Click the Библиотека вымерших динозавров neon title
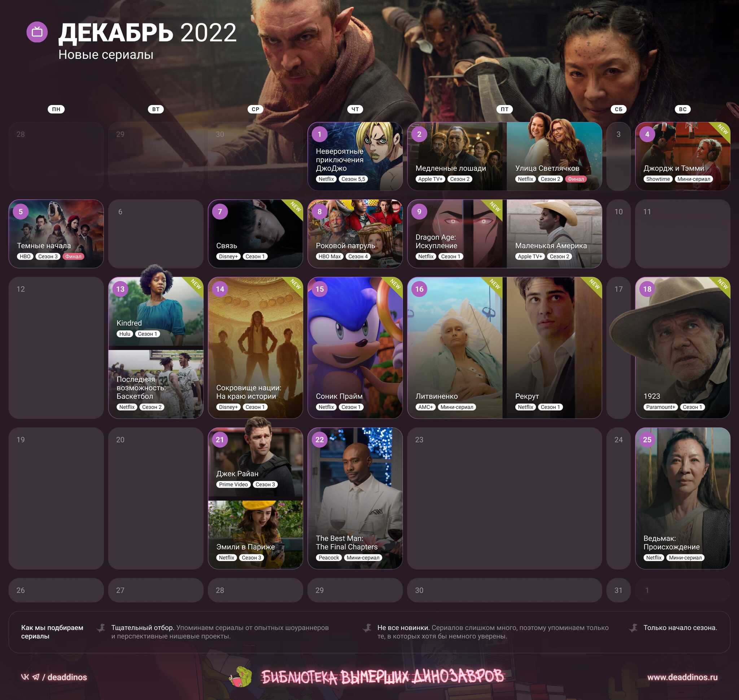The image size is (739, 700). [x=382, y=676]
